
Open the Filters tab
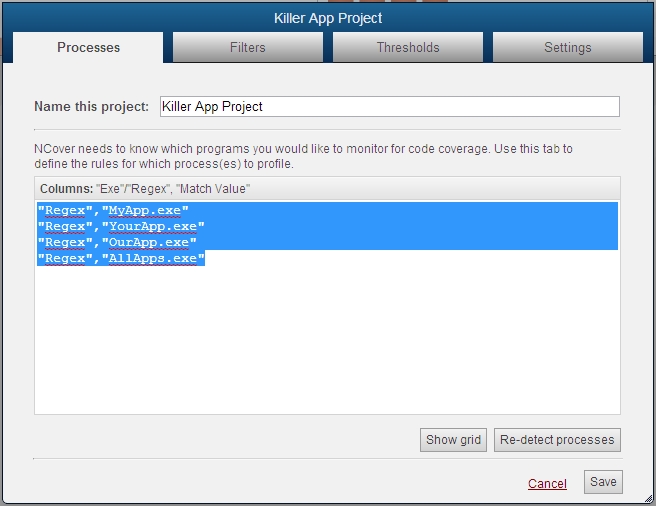click(248, 47)
